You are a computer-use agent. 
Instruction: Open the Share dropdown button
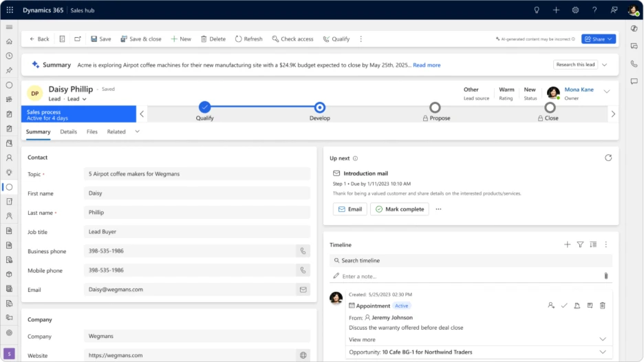tap(598, 39)
